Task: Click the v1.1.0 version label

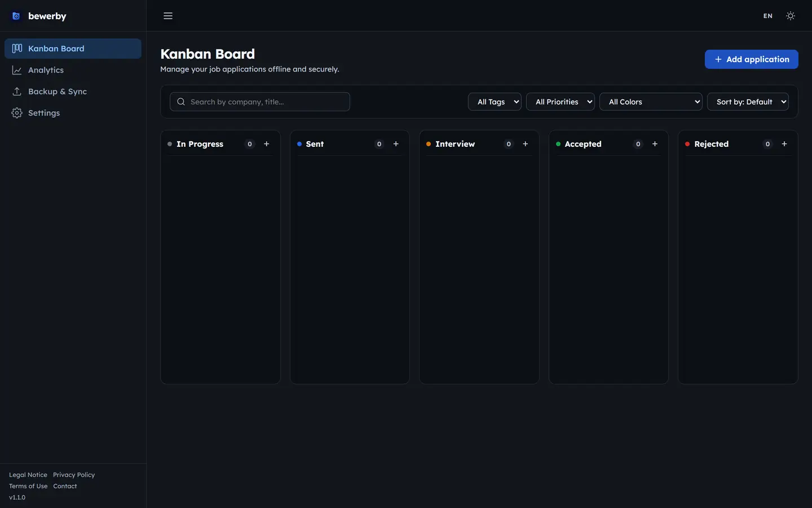Action: point(17,497)
